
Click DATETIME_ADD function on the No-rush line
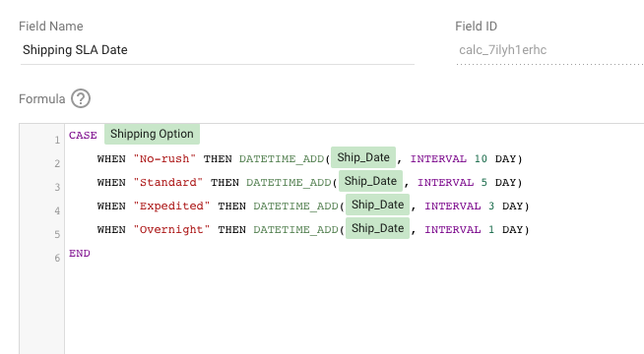pos(282,159)
